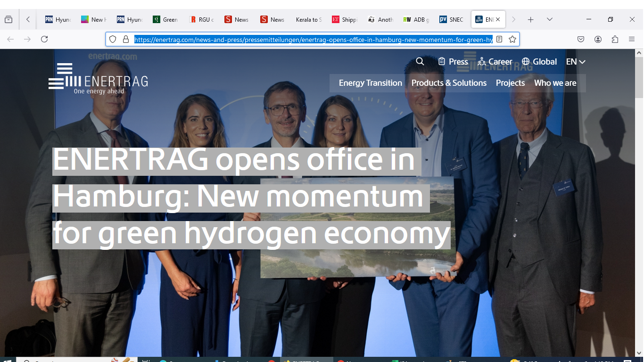Click the page scrollbar down arrow
The image size is (644, 362).
(x=639, y=353)
